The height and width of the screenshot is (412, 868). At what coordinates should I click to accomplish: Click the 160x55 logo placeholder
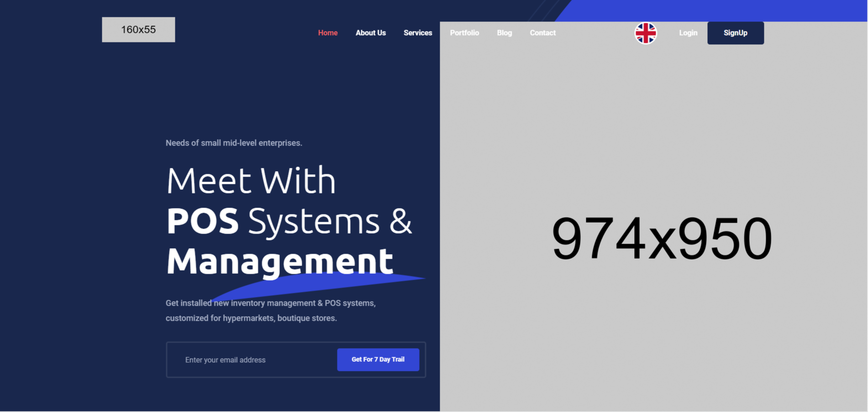click(138, 30)
